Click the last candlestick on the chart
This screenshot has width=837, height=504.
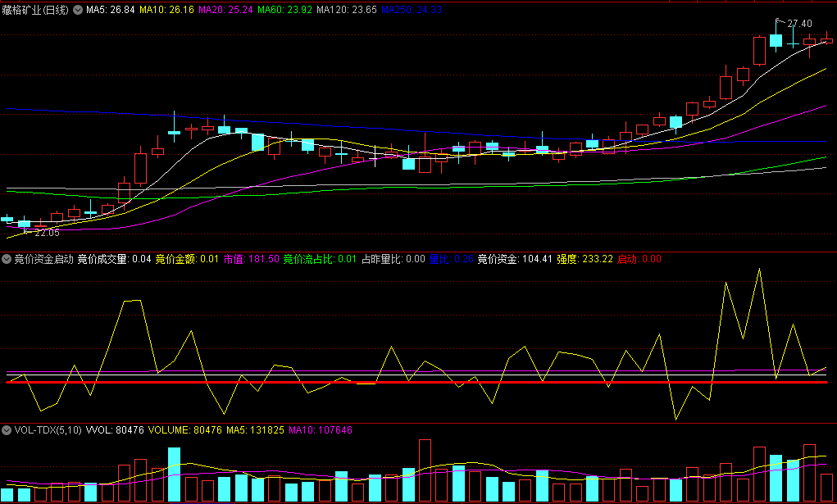pos(826,40)
